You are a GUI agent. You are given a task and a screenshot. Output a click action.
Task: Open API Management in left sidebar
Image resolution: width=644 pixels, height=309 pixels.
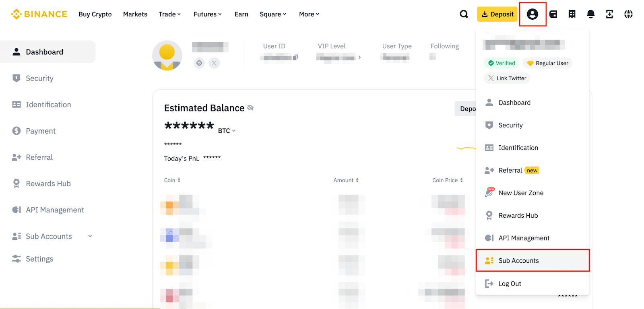tap(55, 210)
